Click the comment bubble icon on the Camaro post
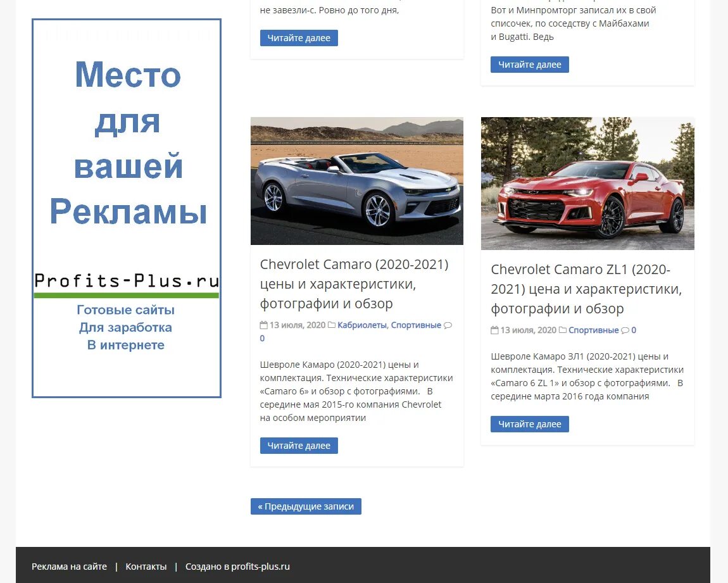Image resolution: width=728 pixels, height=583 pixels. 448,325
